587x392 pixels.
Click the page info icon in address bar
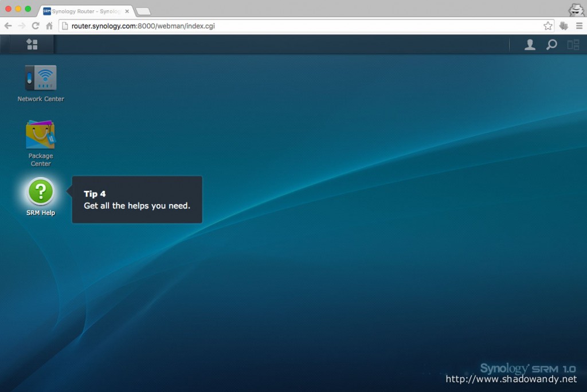click(x=65, y=26)
